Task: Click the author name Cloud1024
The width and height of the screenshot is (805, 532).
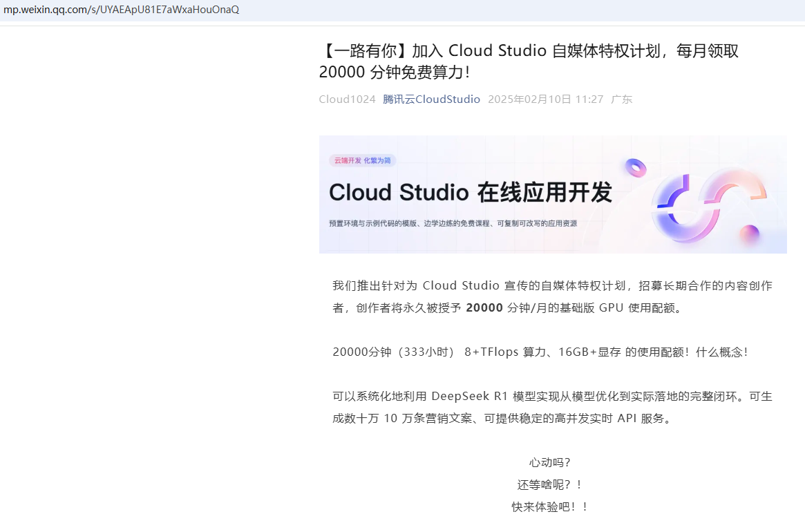Action: (x=346, y=99)
